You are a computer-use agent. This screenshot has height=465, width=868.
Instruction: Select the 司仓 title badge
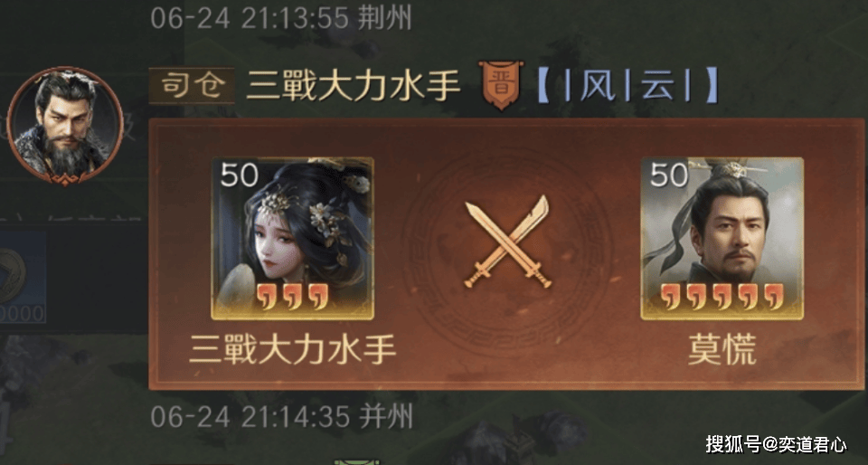pyautogui.click(x=192, y=86)
